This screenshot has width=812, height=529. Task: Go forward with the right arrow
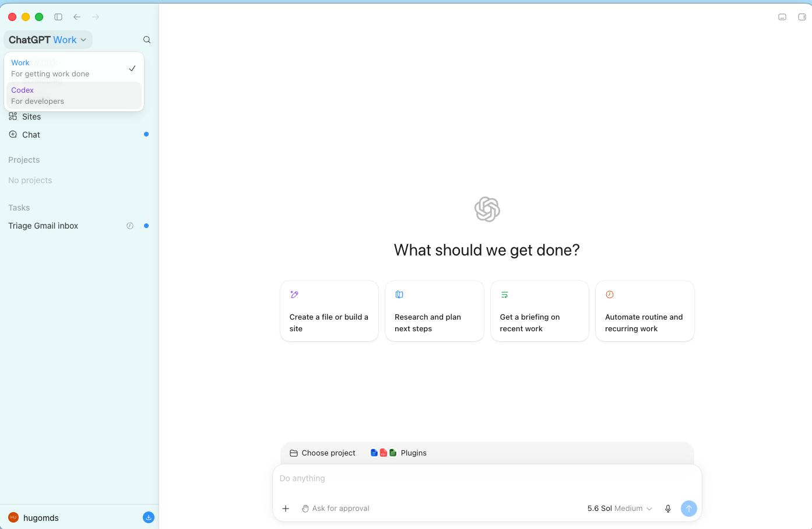(x=96, y=17)
